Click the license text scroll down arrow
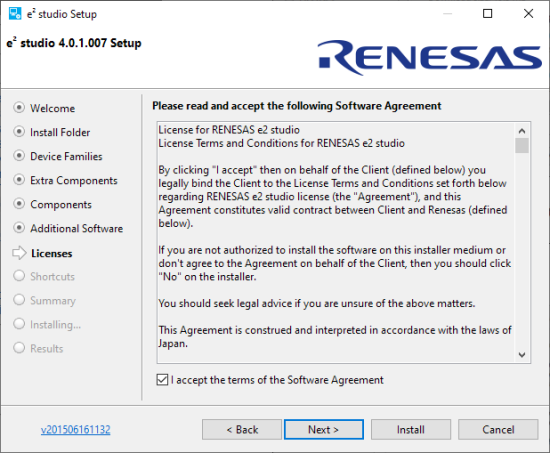Viewport: 550px width, 453px height. coord(522,355)
